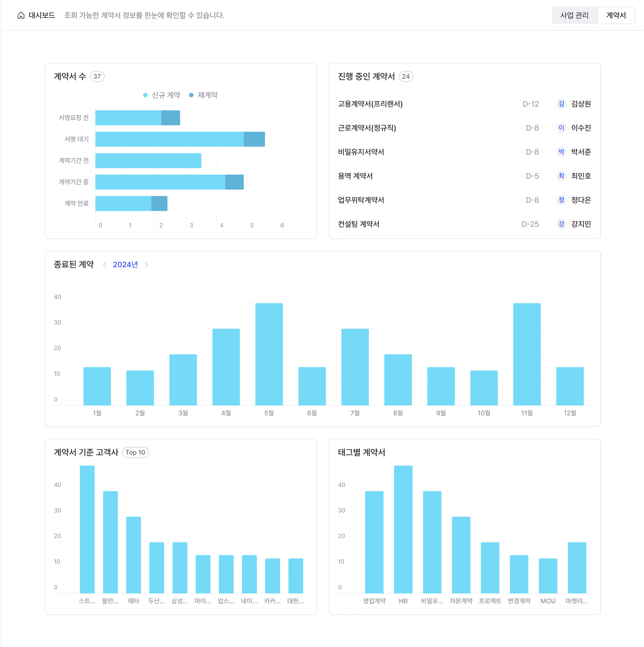Click the 최 avatar icon for 최민호
The width and height of the screenshot is (644, 647).
coord(561,176)
